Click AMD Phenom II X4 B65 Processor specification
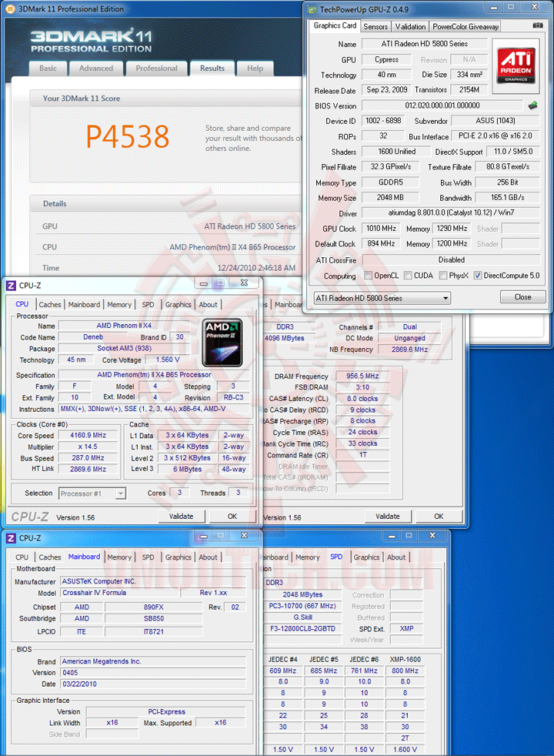The height and width of the screenshot is (756, 554). tap(154, 375)
